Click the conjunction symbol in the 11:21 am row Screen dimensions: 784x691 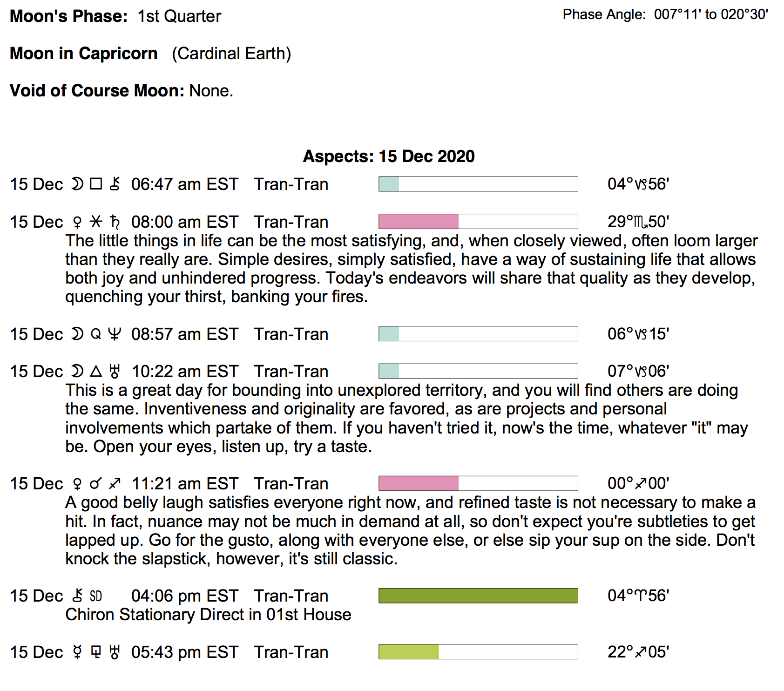click(x=95, y=484)
